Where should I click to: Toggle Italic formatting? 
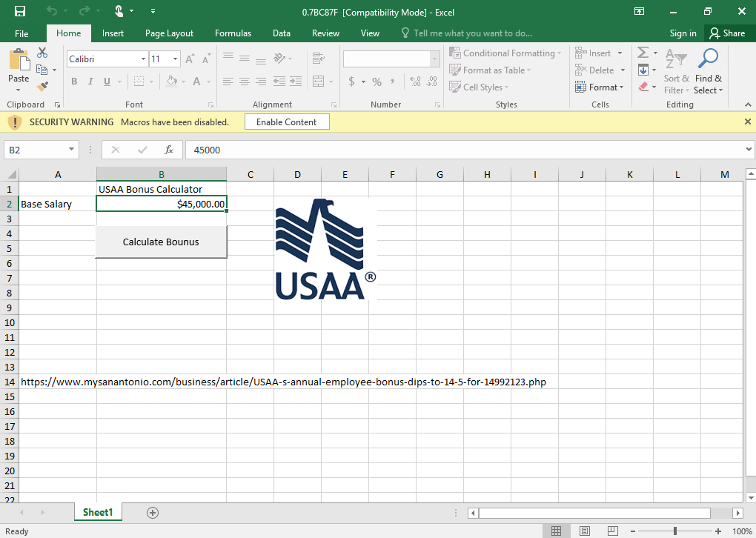[x=90, y=82]
